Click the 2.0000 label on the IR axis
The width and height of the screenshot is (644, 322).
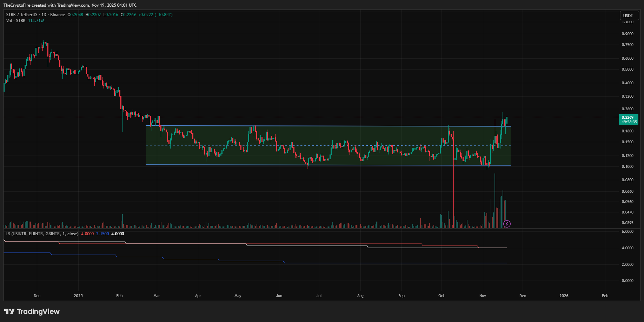(628, 264)
